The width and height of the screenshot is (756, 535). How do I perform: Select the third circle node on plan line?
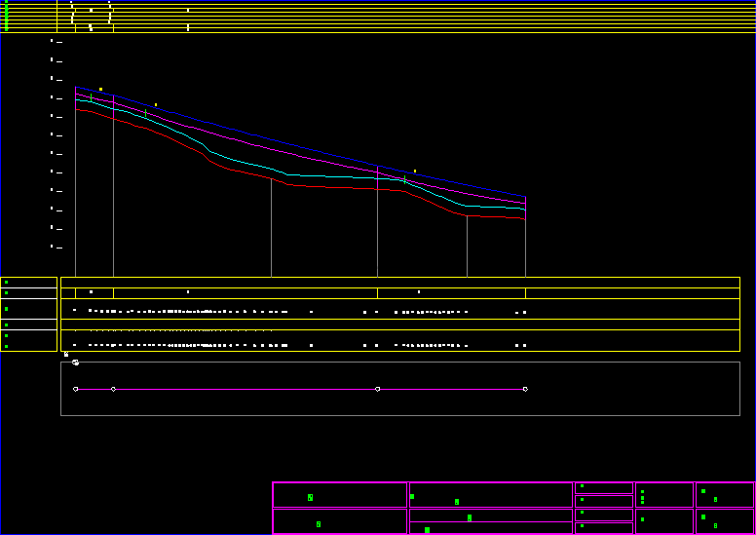click(x=378, y=389)
